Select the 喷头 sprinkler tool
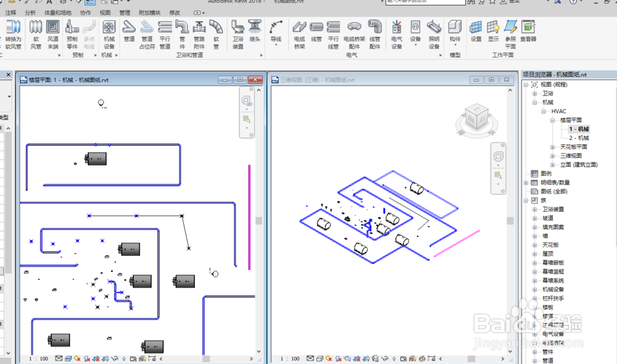Screen dimensions: 617x364 [x=255, y=31]
